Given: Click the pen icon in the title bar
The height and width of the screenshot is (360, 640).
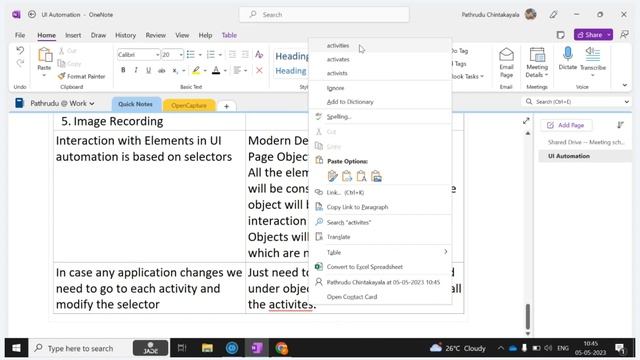Looking at the screenshot, I should tap(553, 15).
